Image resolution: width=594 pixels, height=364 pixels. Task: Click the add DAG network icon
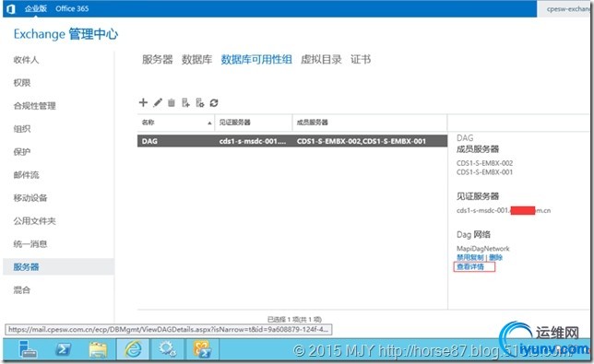pos(199,102)
